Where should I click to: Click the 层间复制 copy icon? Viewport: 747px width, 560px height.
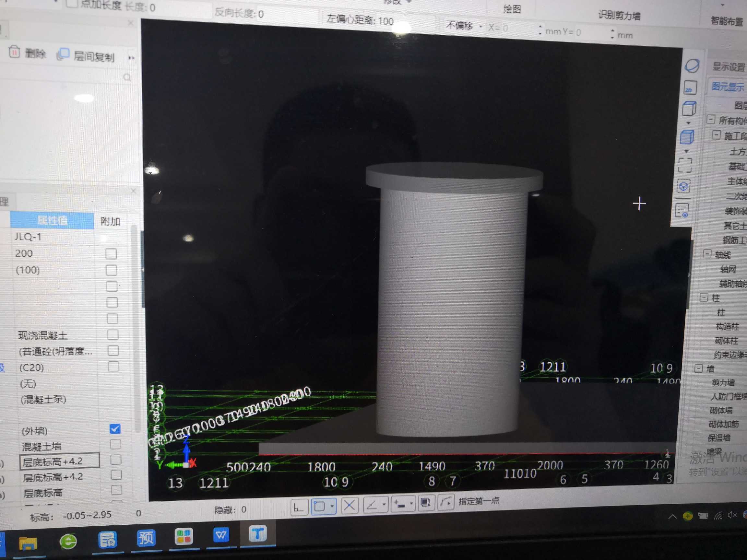(x=63, y=54)
